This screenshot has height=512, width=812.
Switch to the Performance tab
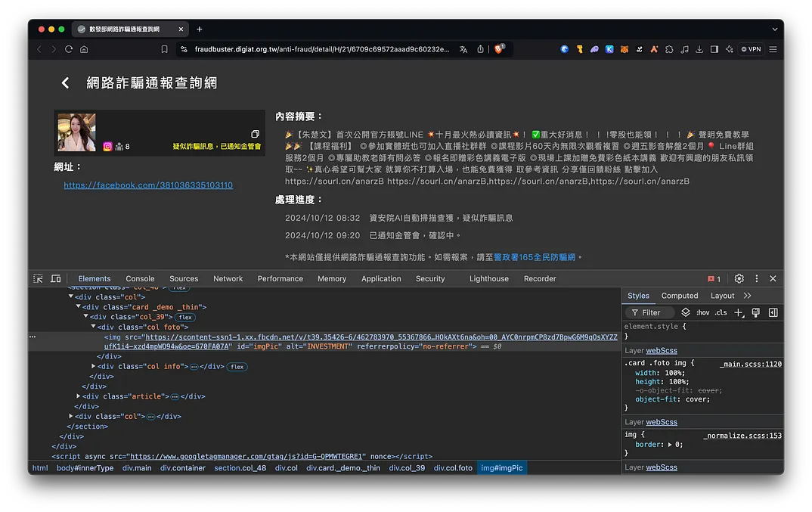coord(280,279)
